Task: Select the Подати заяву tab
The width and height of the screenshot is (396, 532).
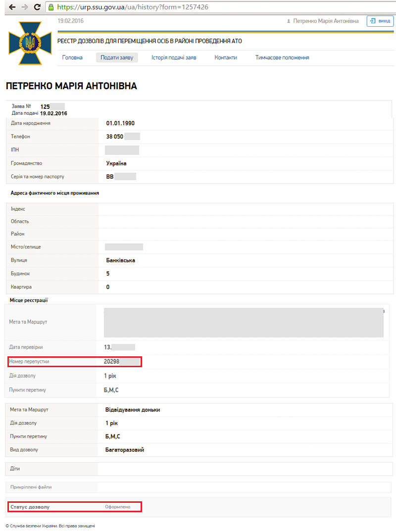Action: pos(117,58)
